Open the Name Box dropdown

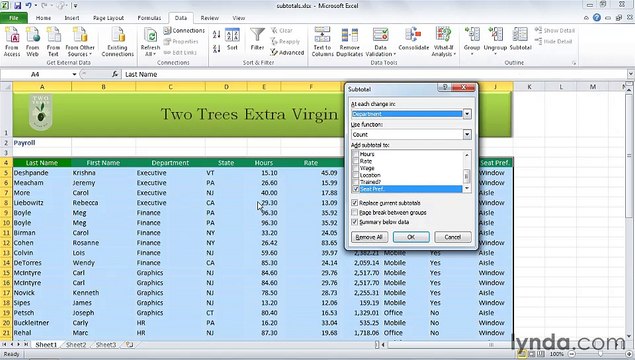[x=74, y=74]
